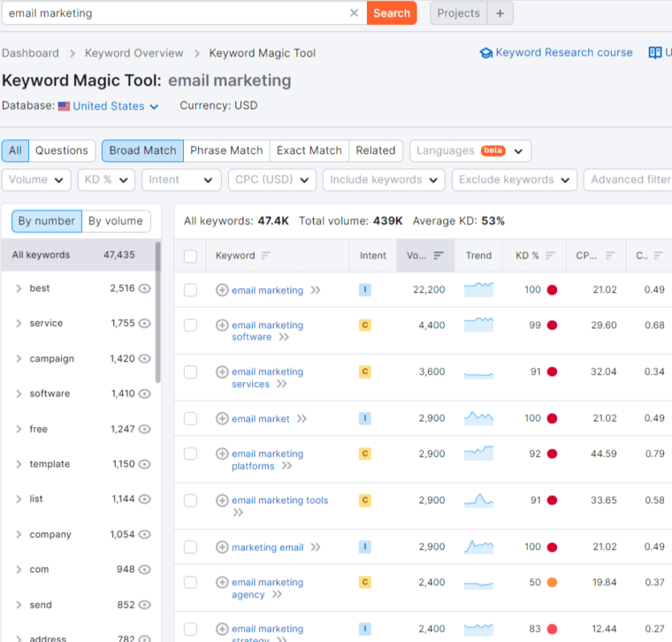Click the plus icon for 'marketing email'
Image resolution: width=672 pixels, height=642 pixels.
tap(222, 547)
